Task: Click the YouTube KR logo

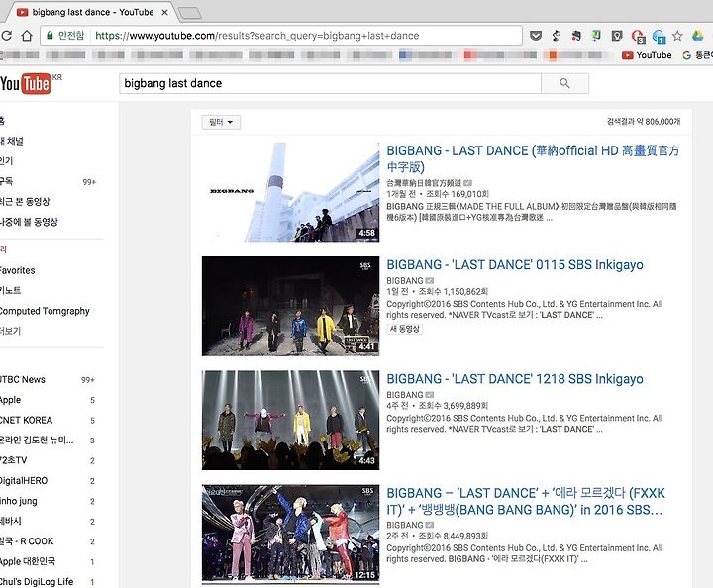Action: [31, 83]
